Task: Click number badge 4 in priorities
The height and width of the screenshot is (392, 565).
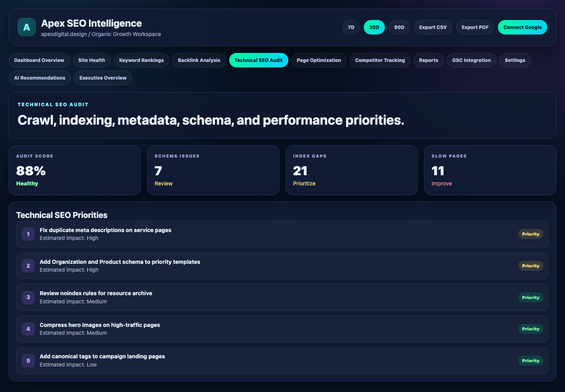Action: click(28, 329)
